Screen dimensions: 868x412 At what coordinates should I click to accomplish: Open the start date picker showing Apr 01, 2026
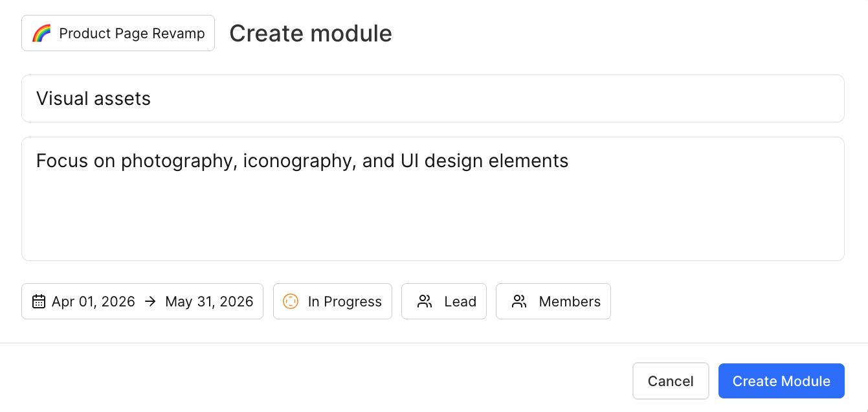[93, 301]
